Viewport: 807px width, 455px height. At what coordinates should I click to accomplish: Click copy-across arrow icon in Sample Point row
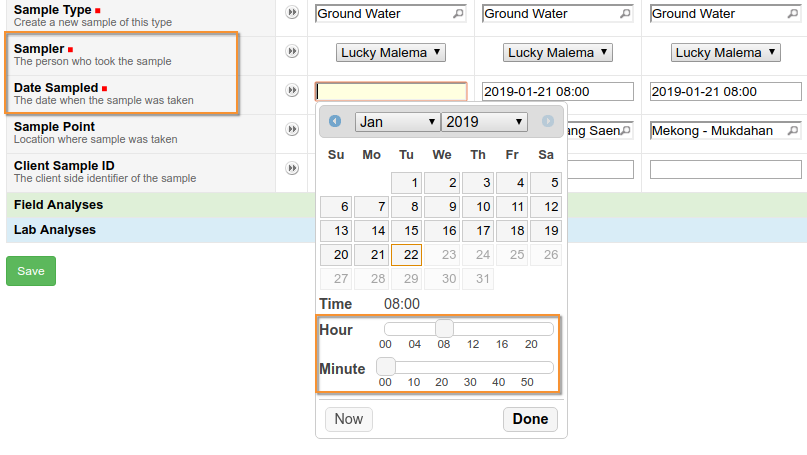point(292,129)
